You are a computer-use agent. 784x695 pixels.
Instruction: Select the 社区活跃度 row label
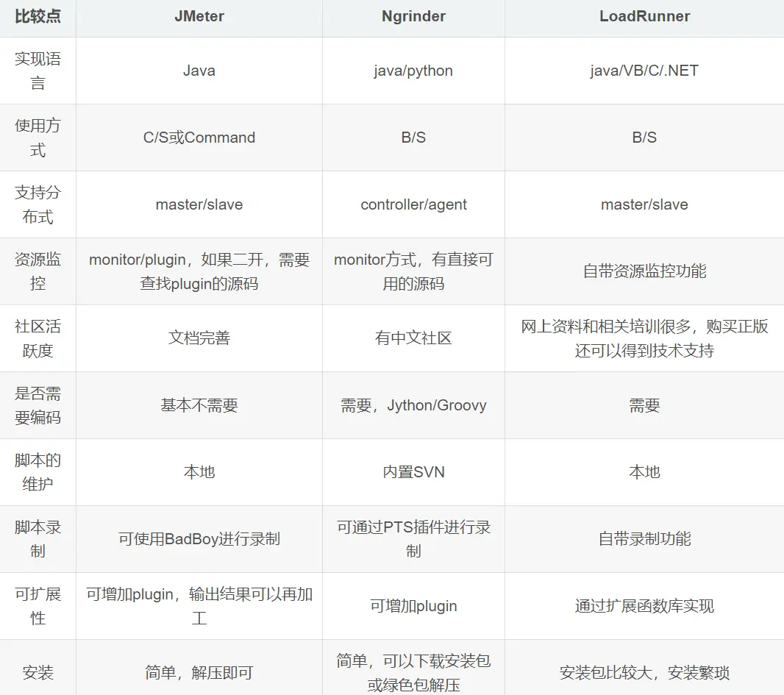coord(38,338)
